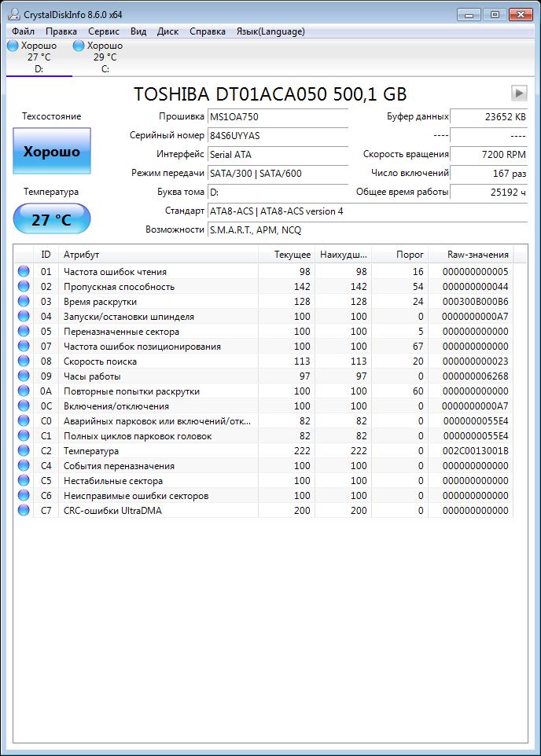Click firmware field MS1OA750
The width and height of the screenshot is (541, 756).
pos(278,116)
